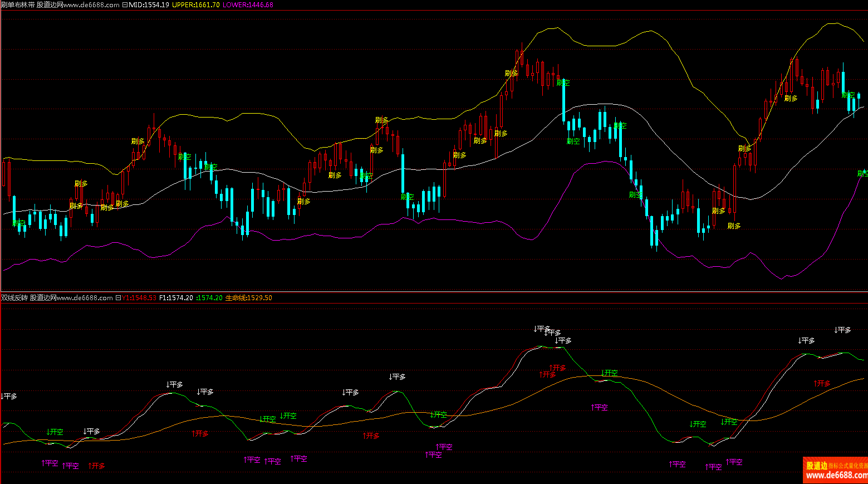The image size is (868, 484).
Task: Select the 刷单布林带 indicator title
Action: [18, 5]
